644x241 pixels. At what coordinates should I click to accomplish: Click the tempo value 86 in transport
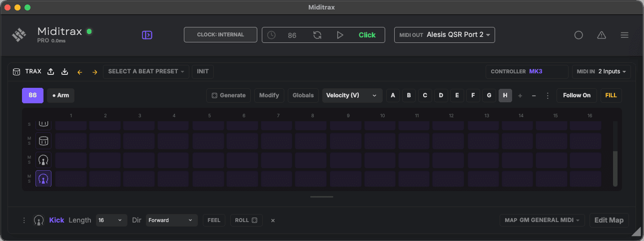point(292,35)
